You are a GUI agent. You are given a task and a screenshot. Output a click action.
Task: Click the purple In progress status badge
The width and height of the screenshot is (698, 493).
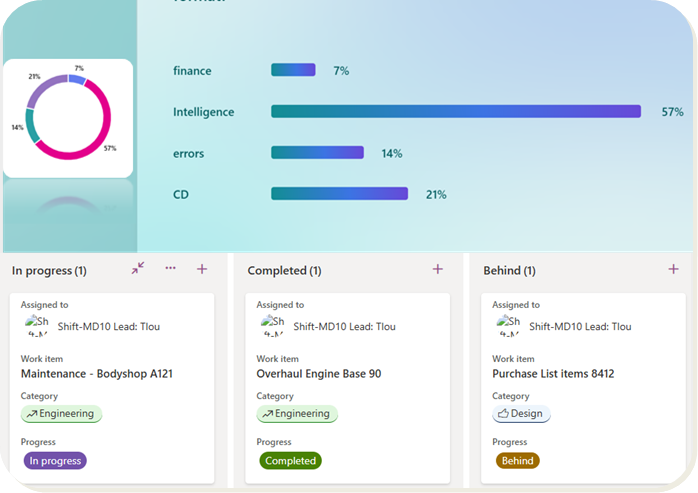coord(55,461)
